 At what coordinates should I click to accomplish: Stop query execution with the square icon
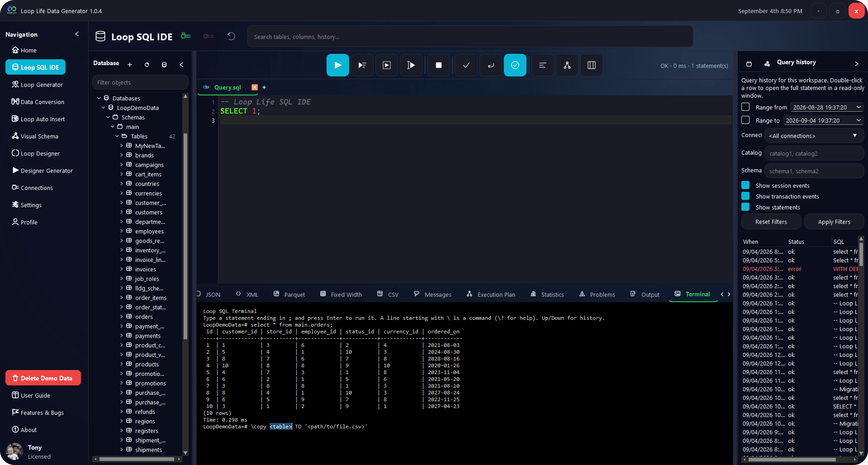438,65
